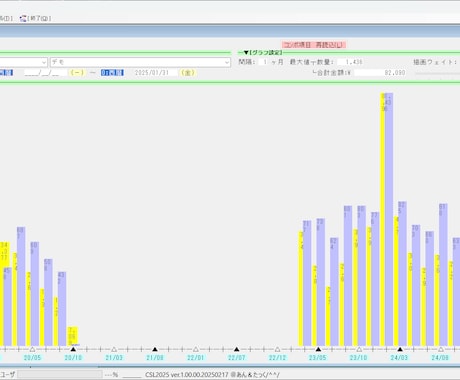Click the 23/10 axis label

pos(359,358)
